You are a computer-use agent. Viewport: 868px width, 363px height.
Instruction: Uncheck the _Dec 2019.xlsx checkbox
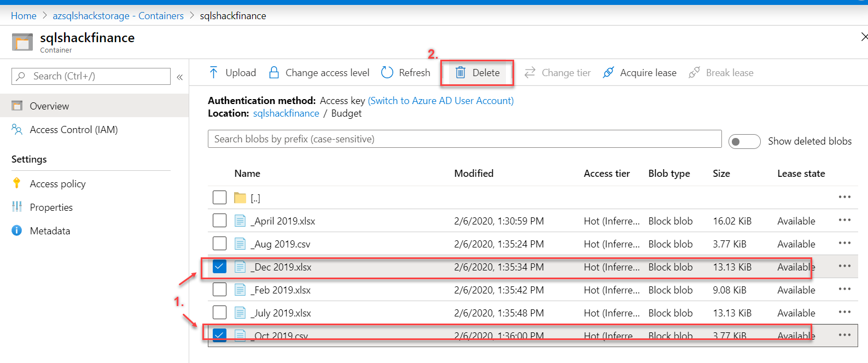tap(219, 267)
